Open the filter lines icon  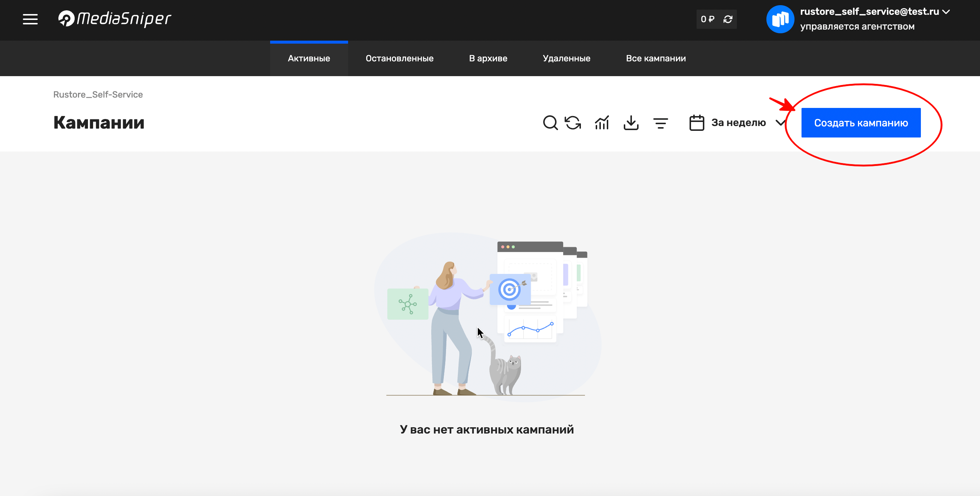(x=660, y=123)
